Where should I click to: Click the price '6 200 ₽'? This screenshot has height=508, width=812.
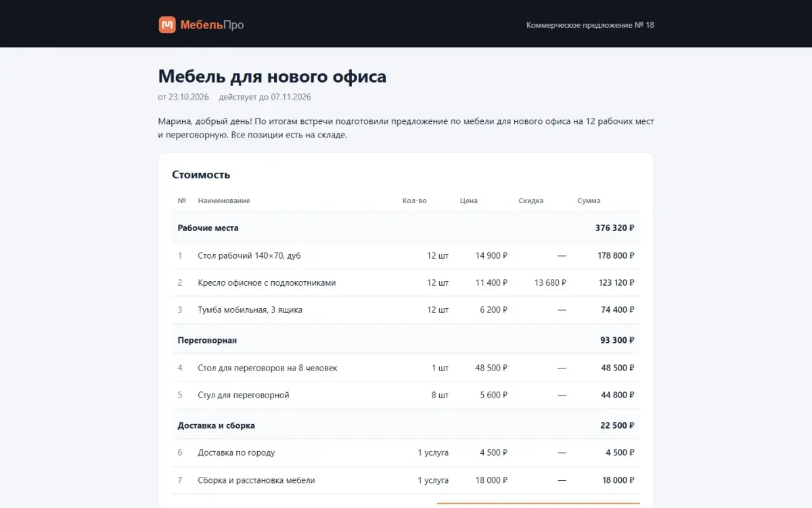point(494,310)
